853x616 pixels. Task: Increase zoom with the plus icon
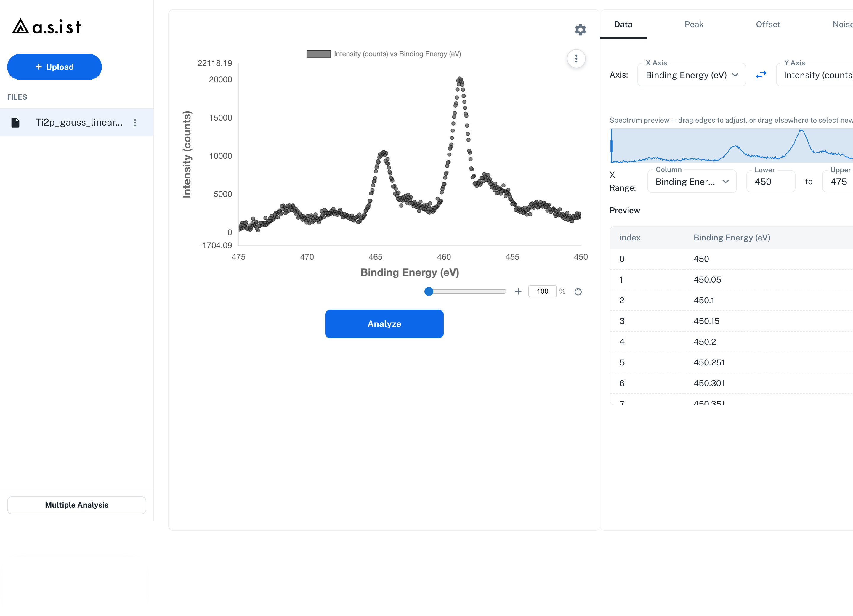click(518, 291)
